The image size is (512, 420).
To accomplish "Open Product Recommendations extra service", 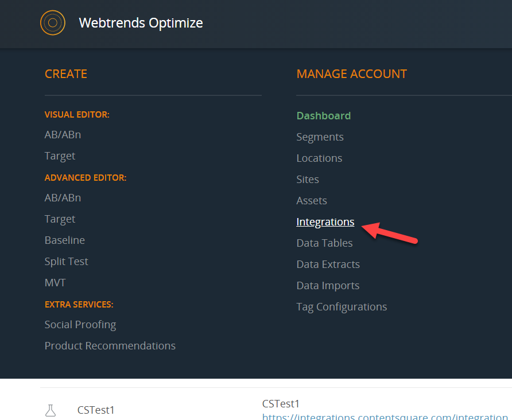I will point(110,345).
